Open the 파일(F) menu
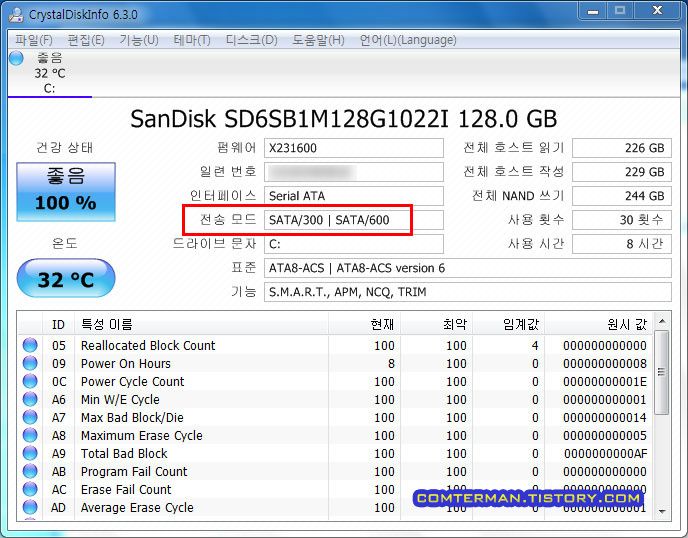 click(x=34, y=40)
